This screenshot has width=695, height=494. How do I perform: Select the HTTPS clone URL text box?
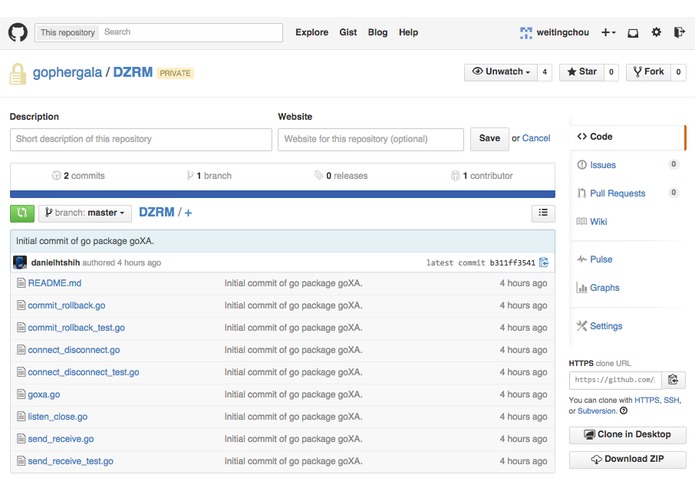(615, 380)
